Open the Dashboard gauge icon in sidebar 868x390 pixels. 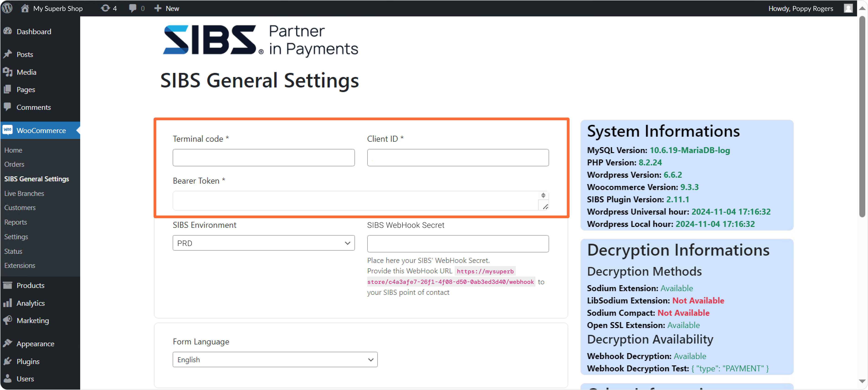pyautogui.click(x=8, y=31)
